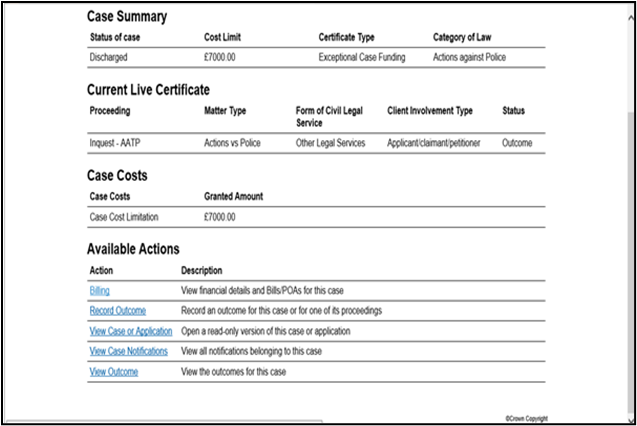Select the Exceptional Case Funding cell
The width and height of the screenshot is (637, 426).
[362, 58]
